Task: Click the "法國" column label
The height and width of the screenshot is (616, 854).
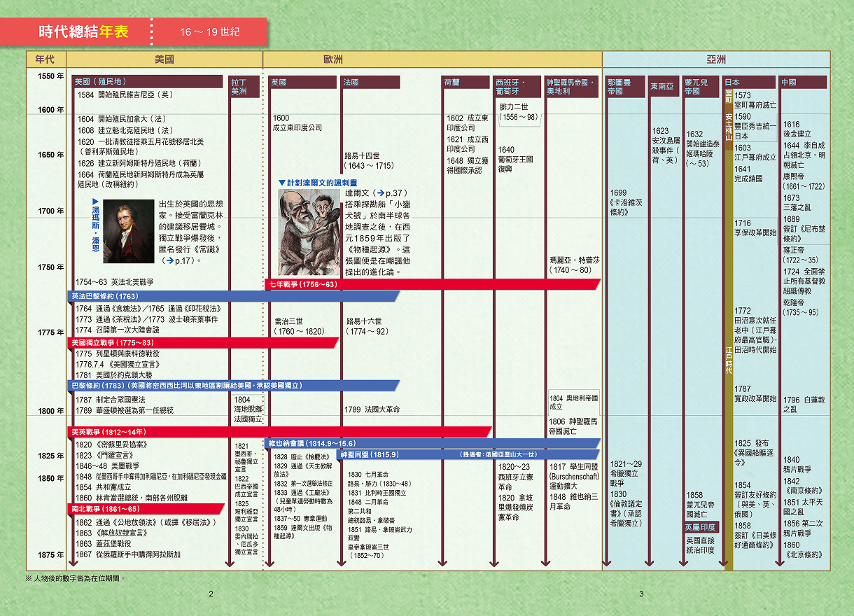Action: pos(370,82)
